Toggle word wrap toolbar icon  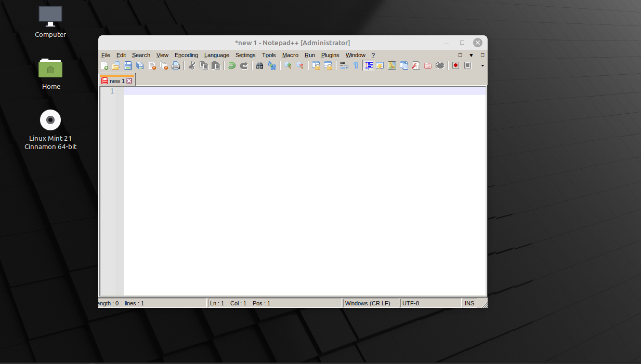tap(344, 65)
